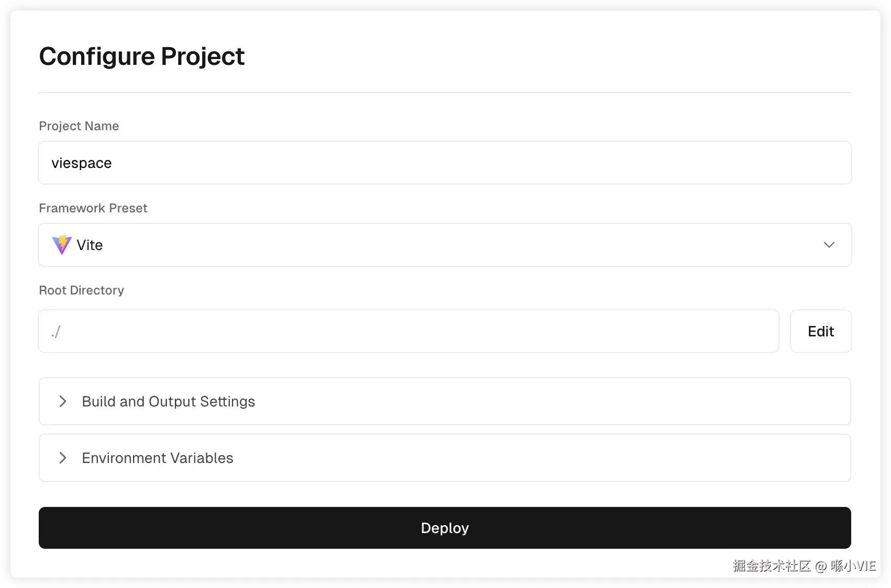Expand Build and Output Settings chevron
Screen dimensions: 891x588
(63, 401)
